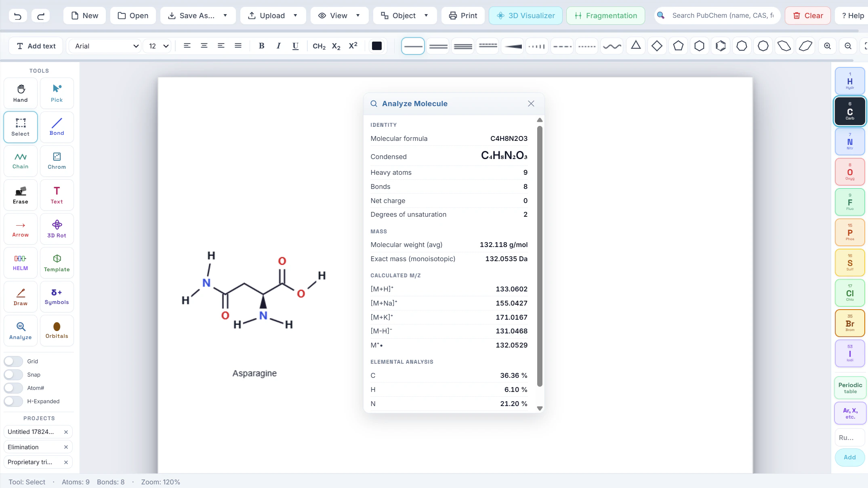Click the zoom in magnifier
The height and width of the screenshot is (488, 868).
[828, 46]
